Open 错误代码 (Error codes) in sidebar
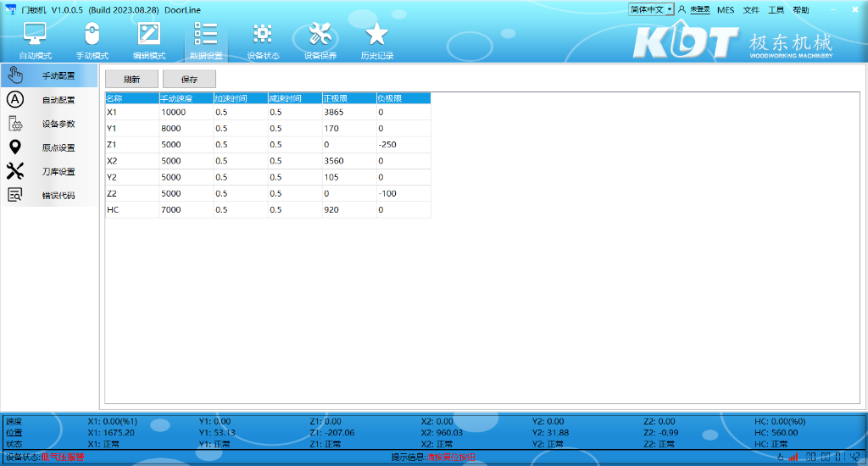Image resolution: width=868 pixels, height=466 pixels. pyautogui.click(x=49, y=195)
